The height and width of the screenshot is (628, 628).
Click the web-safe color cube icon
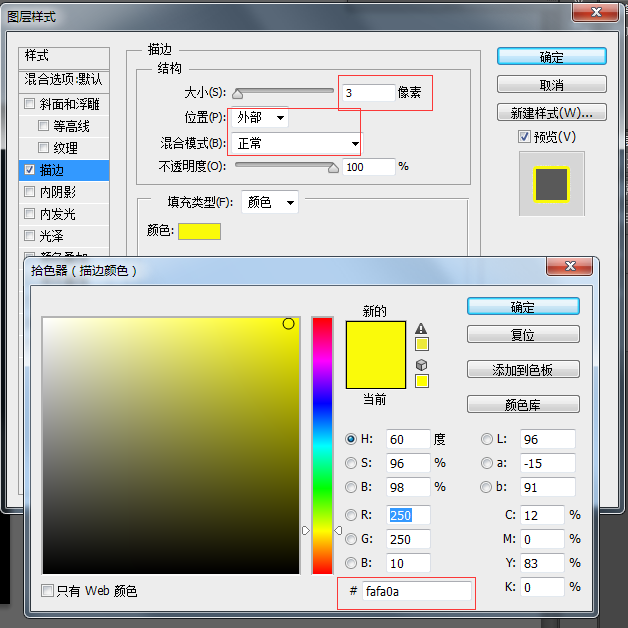(x=421, y=365)
